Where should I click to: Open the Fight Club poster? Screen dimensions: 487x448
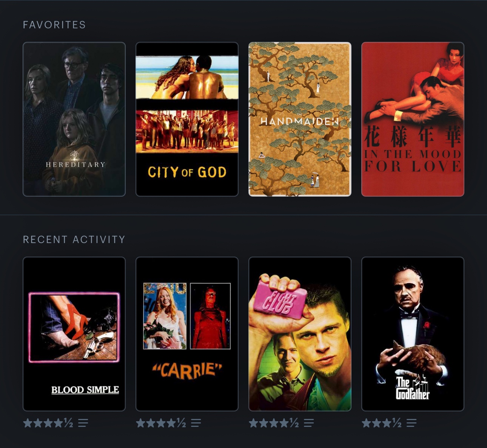300,334
